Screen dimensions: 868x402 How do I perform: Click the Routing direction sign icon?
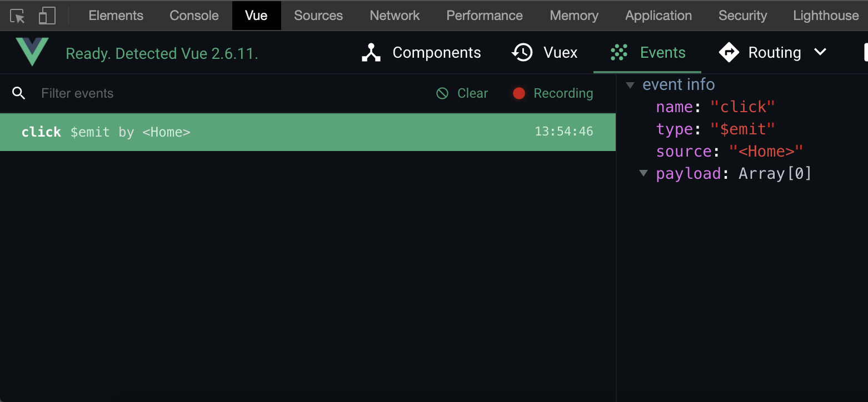(x=729, y=53)
